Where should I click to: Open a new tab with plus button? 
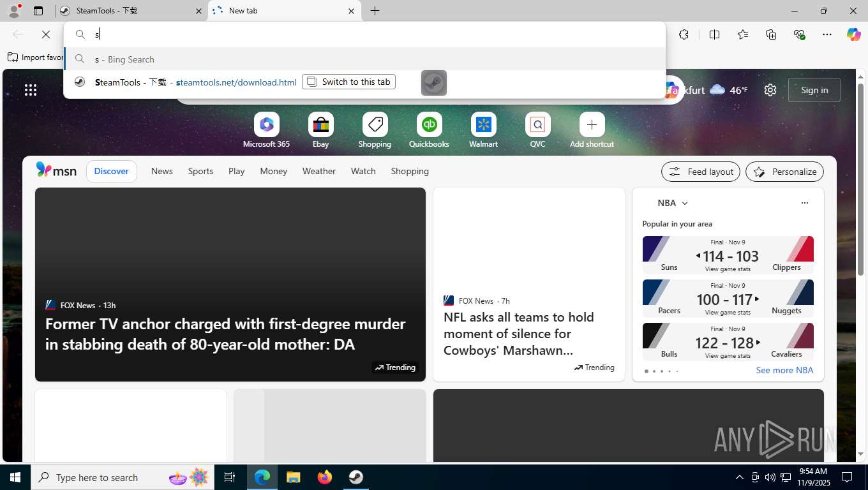(x=375, y=11)
